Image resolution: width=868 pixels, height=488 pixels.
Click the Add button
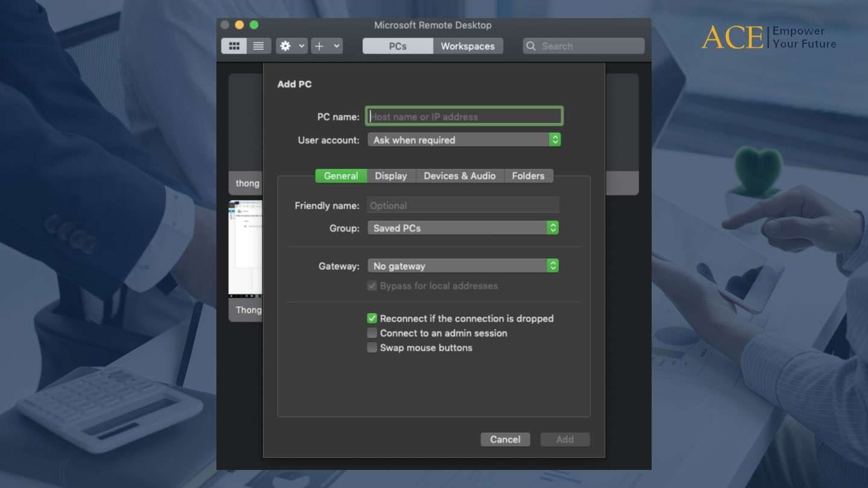pyautogui.click(x=565, y=439)
